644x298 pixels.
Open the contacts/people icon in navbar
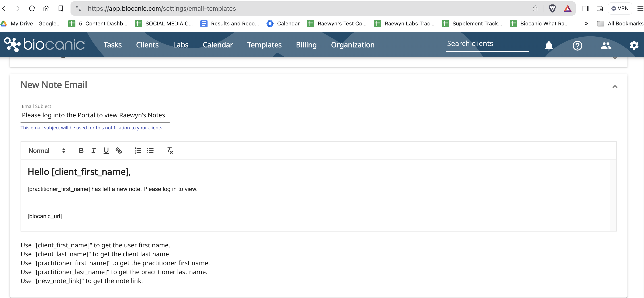coord(606,46)
